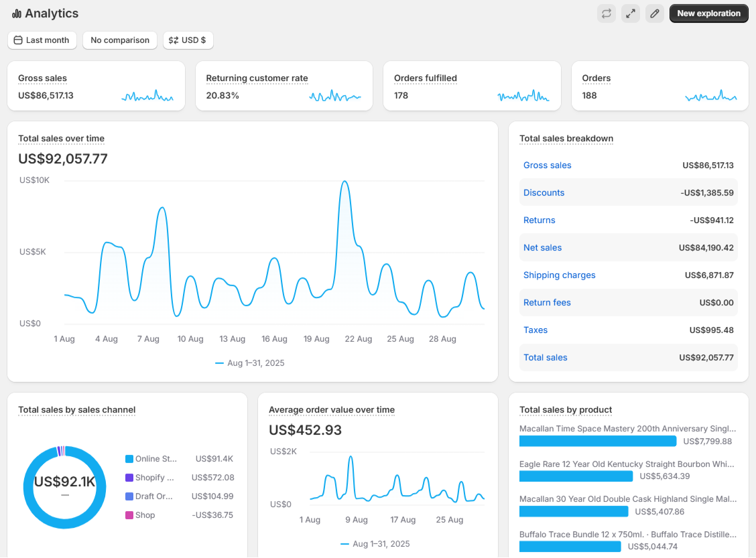Open the USD $ currency selector
The image size is (756, 558).
[x=188, y=40]
